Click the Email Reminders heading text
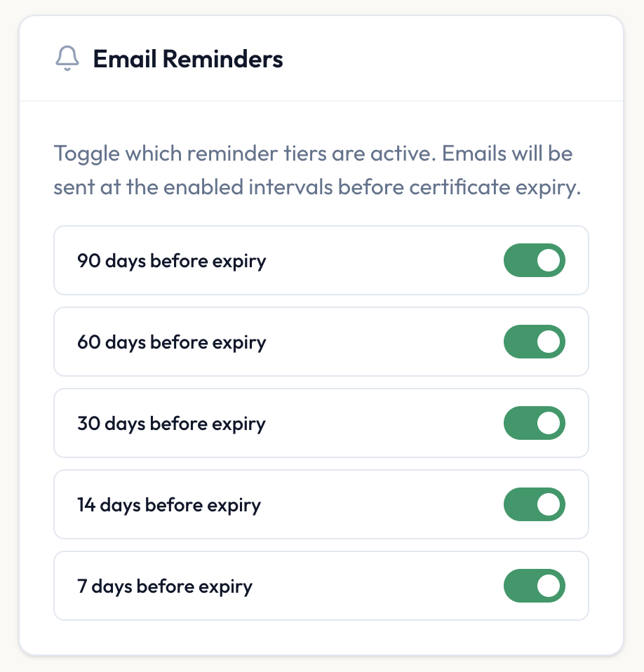The width and height of the screenshot is (644, 672). point(188,59)
